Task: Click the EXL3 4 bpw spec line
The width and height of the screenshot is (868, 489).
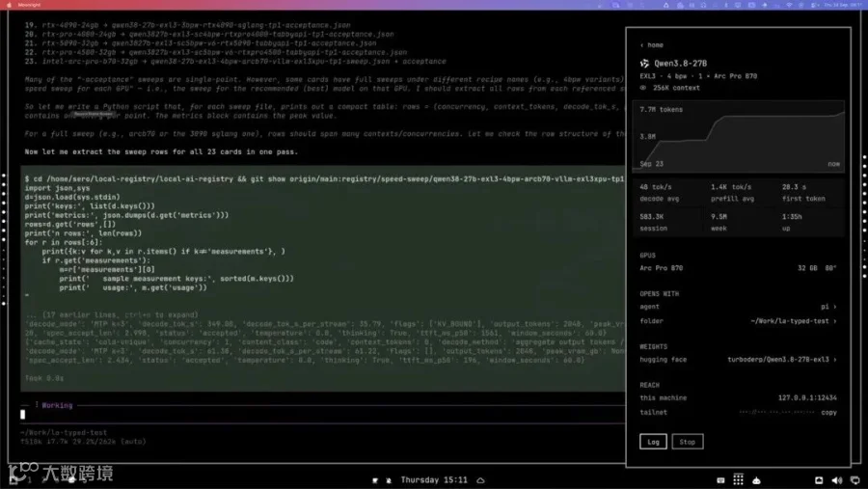Action: click(698, 76)
